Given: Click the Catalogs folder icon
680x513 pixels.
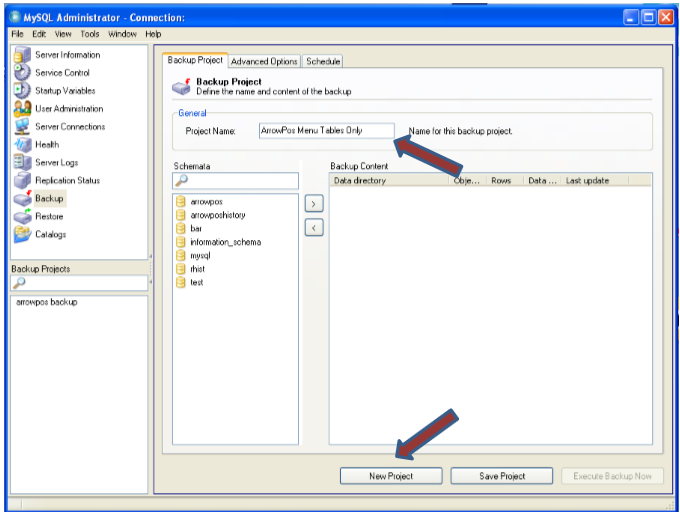Looking at the screenshot, I should (x=22, y=234).
